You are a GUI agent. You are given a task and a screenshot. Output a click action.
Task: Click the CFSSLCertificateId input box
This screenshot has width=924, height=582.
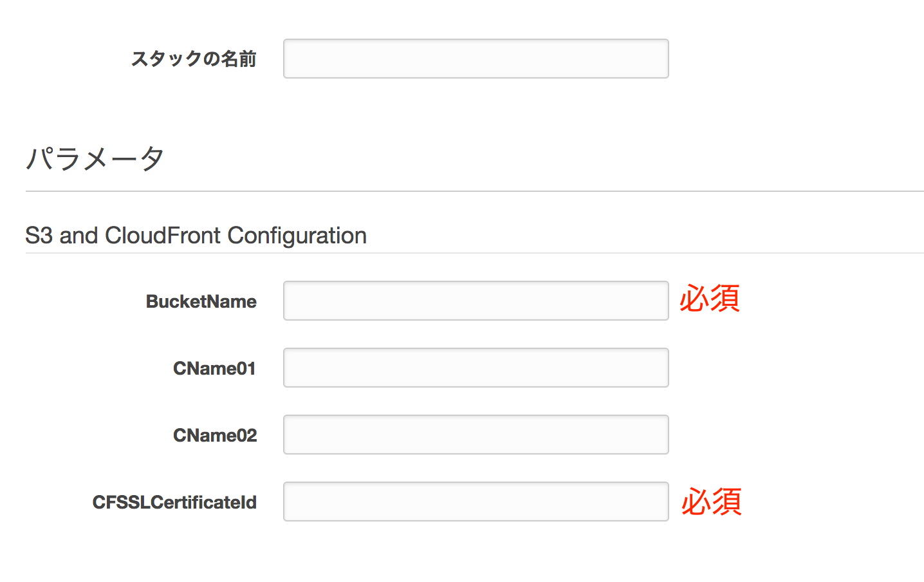(x=476, y=501)
